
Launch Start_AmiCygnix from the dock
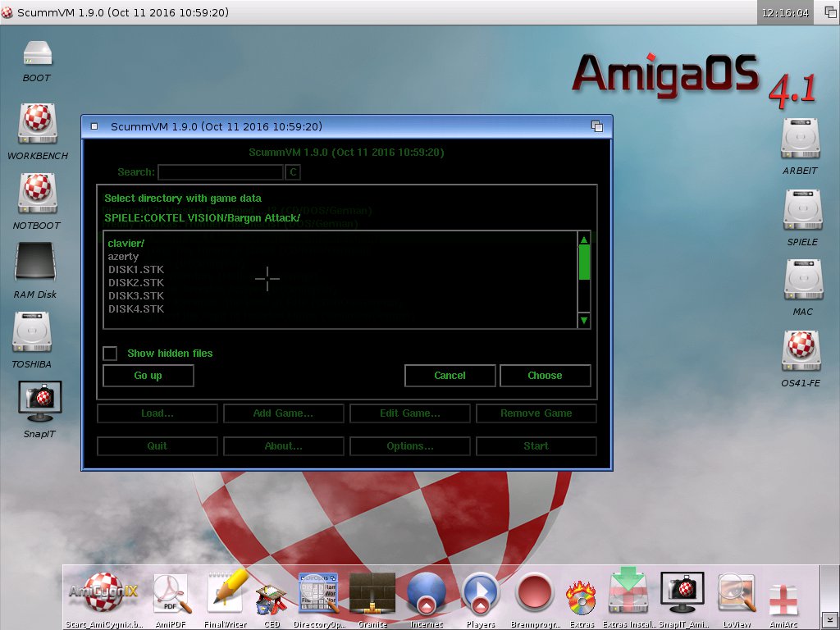pyautogui.click(x=103, y=592)
